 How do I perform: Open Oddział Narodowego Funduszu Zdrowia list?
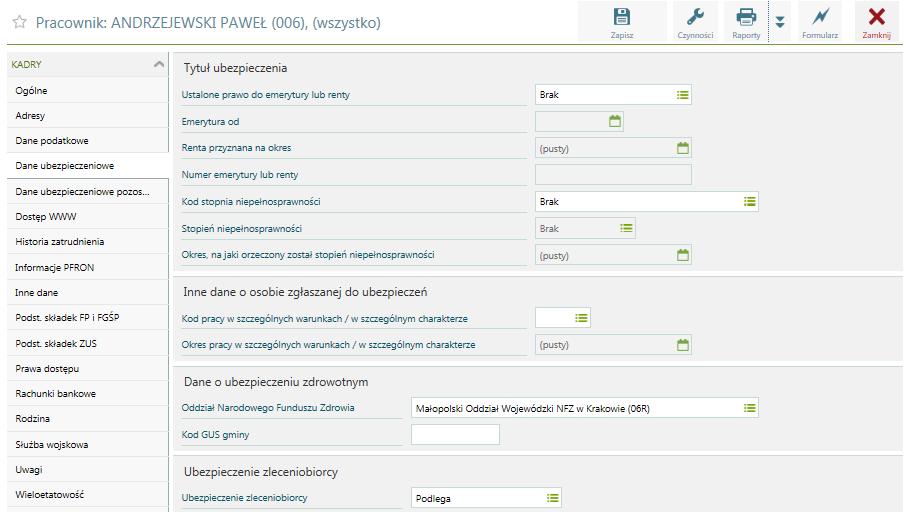[749, 408]
